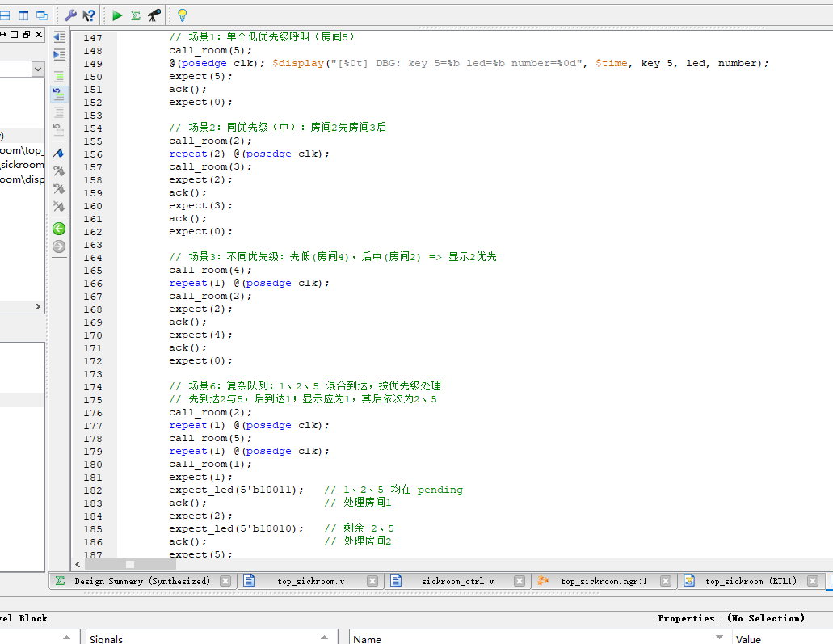Viewport: 833px width, 644px height.
Task: Toggle bookmark with blue flag icon
Action: click(x=59, y=153)
